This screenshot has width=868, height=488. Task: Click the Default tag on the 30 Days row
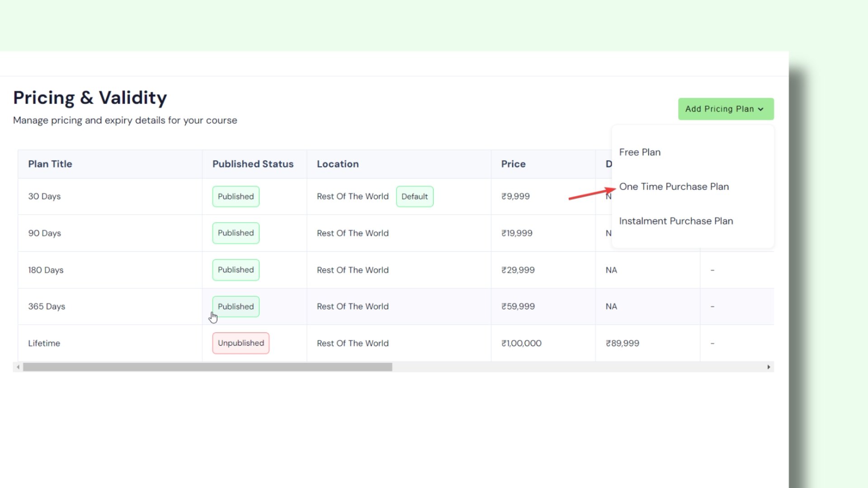[x=414, y=197]
